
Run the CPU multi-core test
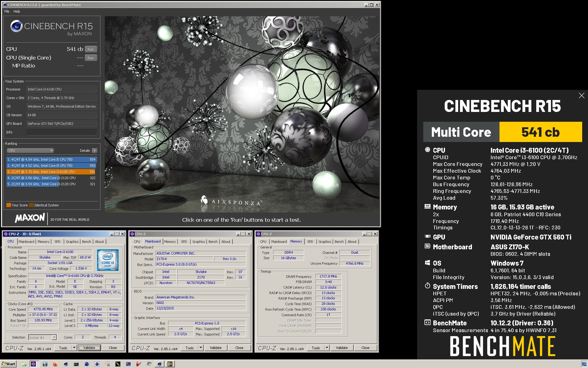coord(91,49)
